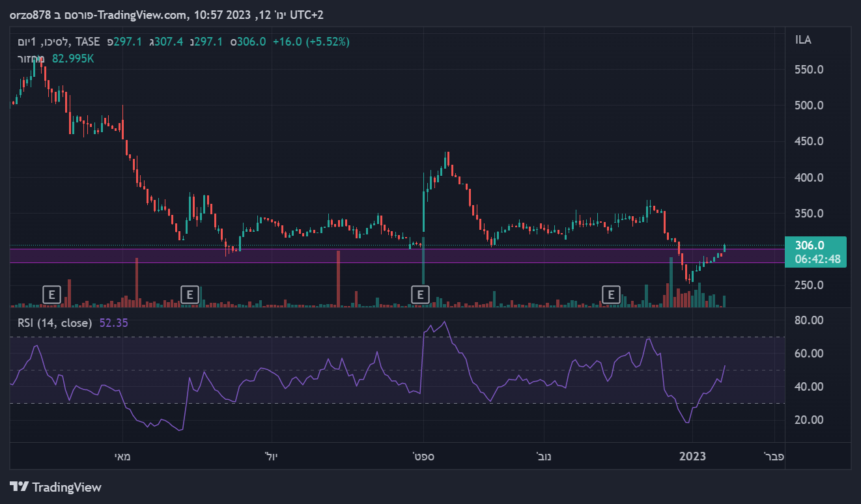Click the TradingView logo

click(x=56, y=487)
